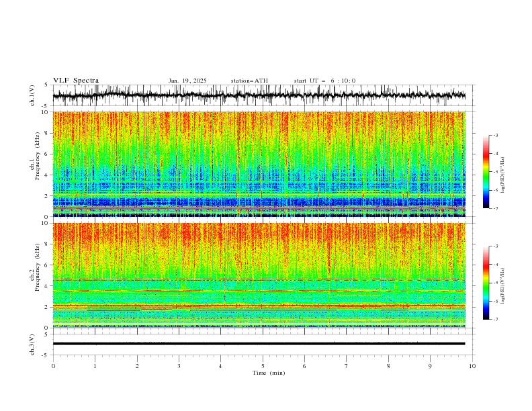Select the date text "Jan. 19, 2025"

(x=187, y=81)
